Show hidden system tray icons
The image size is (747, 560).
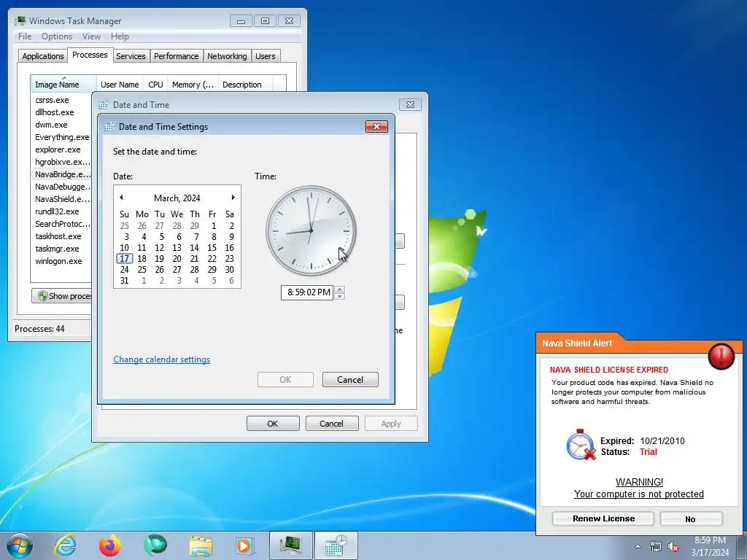click(638, 547)
